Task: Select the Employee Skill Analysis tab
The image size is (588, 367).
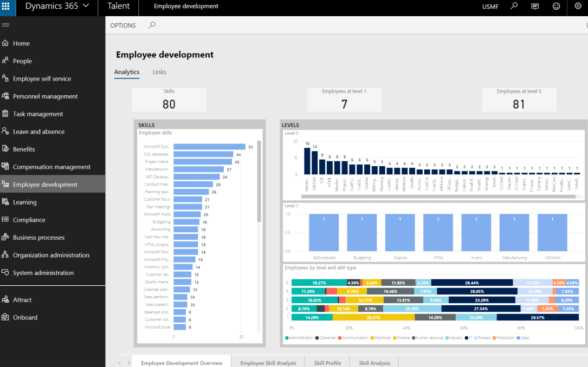Action: tap(268, 363)
